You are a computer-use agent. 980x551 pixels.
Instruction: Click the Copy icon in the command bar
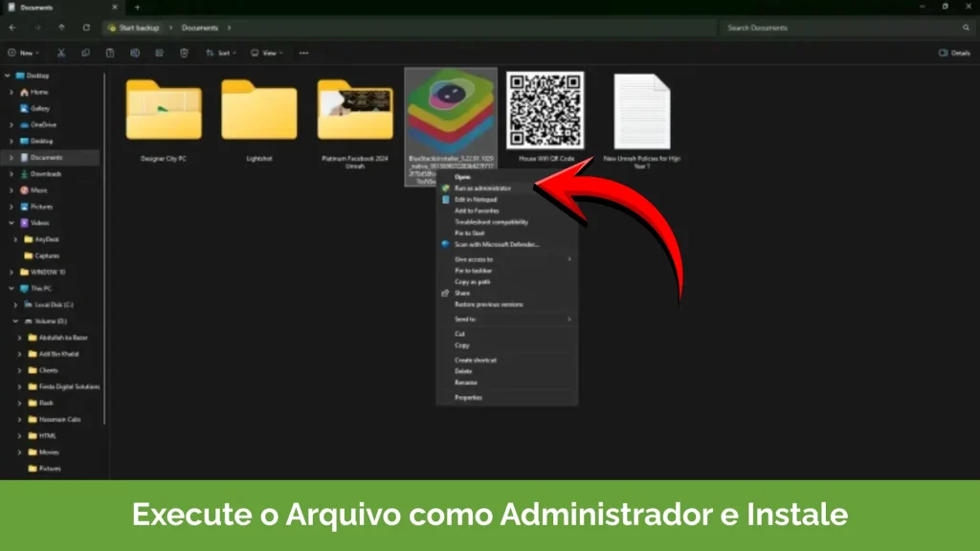coord(86,53)
